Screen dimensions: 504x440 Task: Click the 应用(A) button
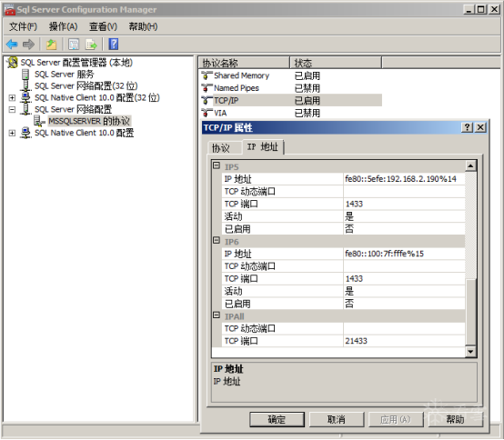pos(396,419)
